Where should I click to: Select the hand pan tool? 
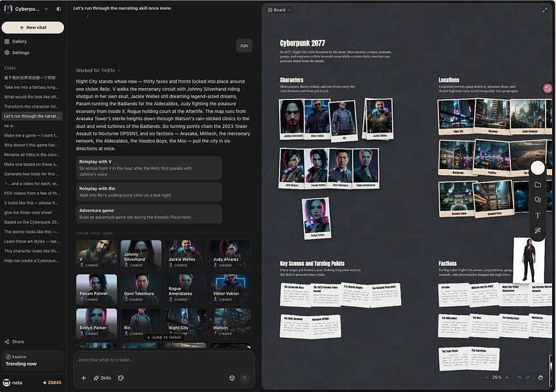tap(540, 378)
